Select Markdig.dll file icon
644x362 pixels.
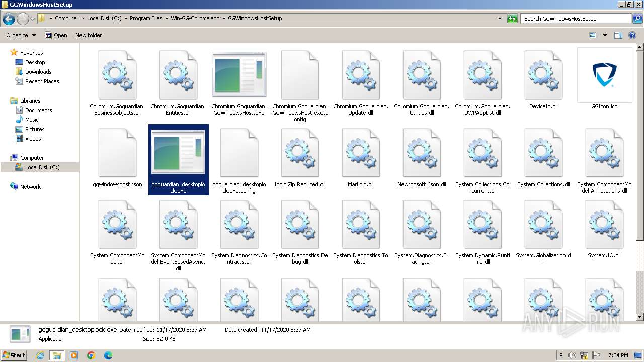(361, 152)
